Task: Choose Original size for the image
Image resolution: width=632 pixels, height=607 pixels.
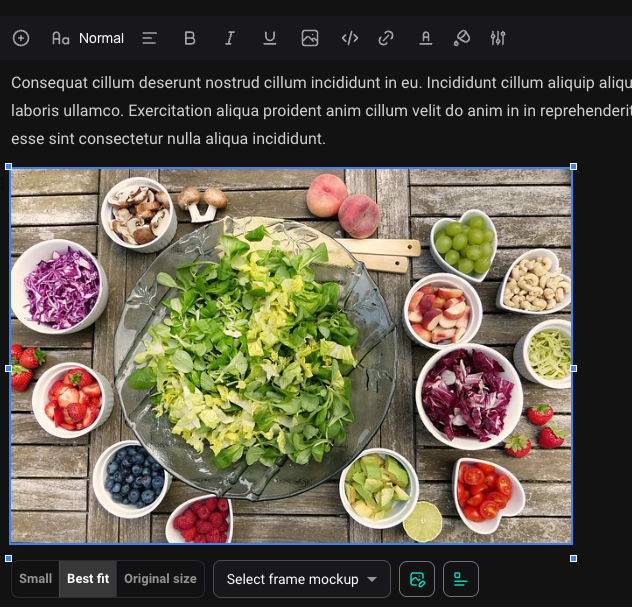Action: click(x=160, y=579)
